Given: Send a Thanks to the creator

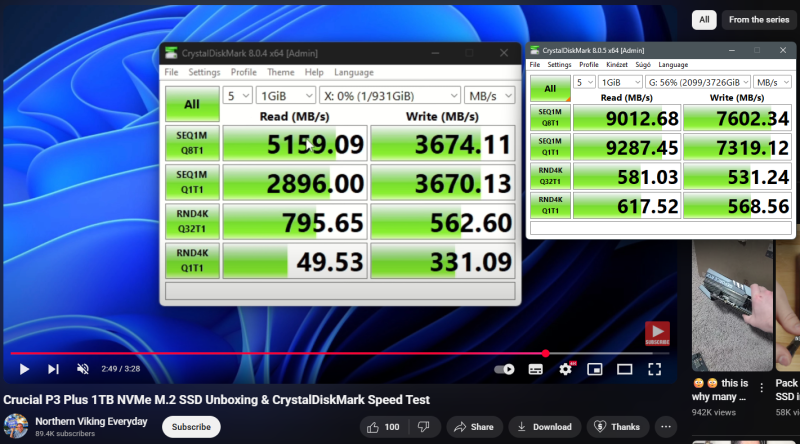Looking at the screenshot, I should [x=617, y=427].
